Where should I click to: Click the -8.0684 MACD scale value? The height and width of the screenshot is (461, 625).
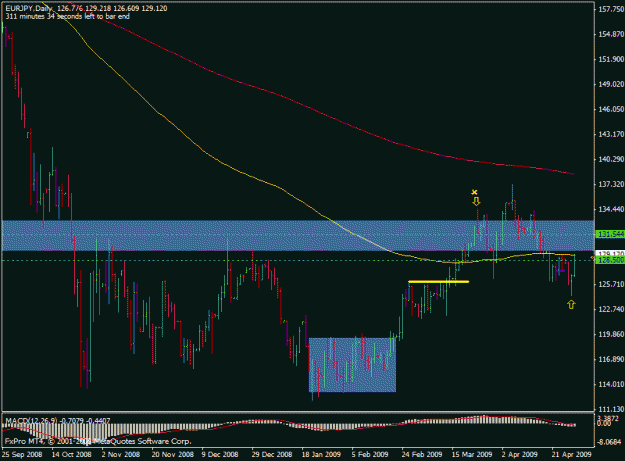point(609,442)
